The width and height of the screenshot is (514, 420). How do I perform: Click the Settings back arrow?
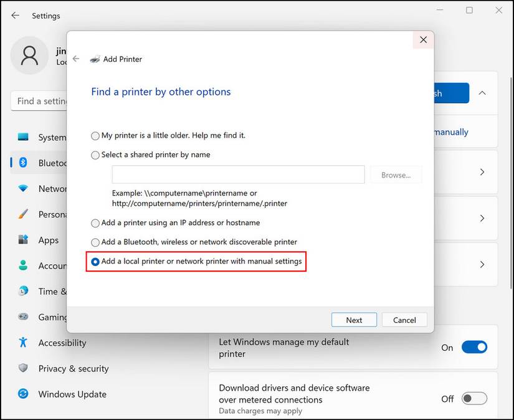[x=14, y=15]
